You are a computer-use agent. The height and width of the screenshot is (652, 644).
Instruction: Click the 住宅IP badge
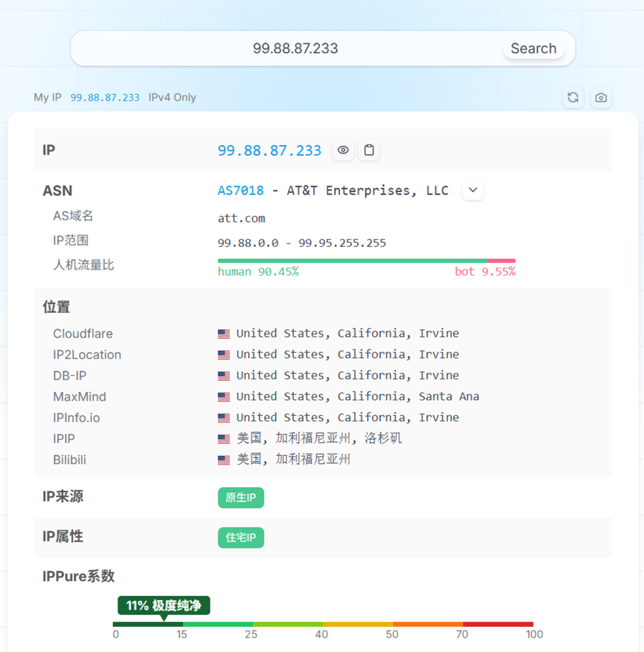(241, 537)
